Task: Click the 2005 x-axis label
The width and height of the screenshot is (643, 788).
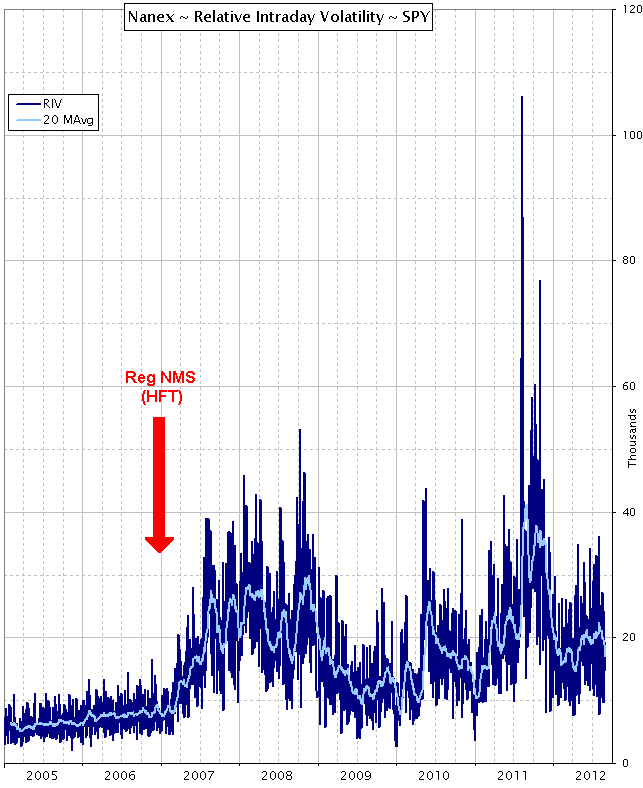Action: (x=42, y=775)
